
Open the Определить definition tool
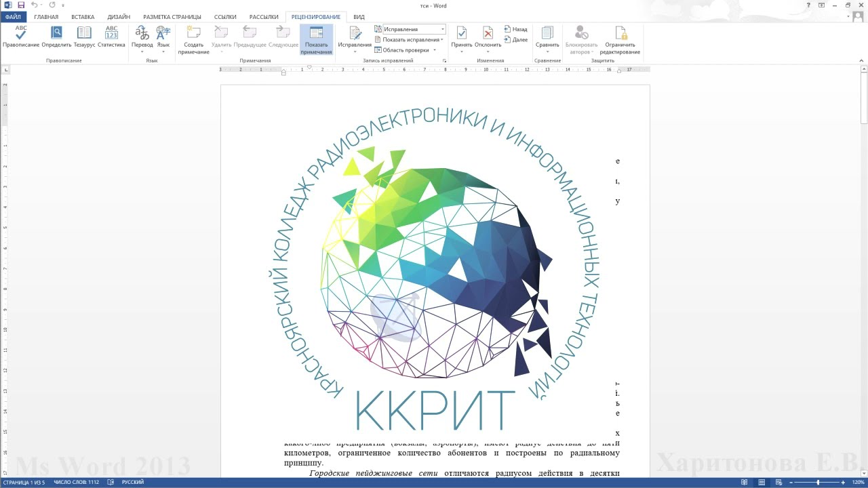[x=56, y=37]
